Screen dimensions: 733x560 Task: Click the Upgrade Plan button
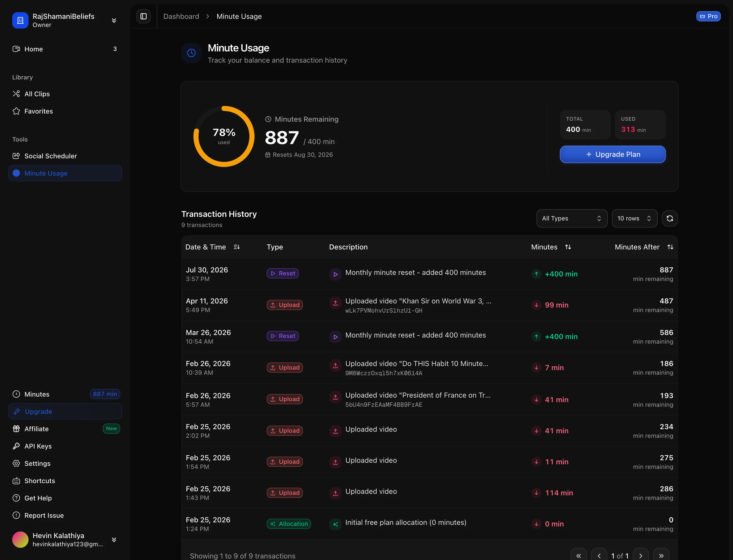613,154
